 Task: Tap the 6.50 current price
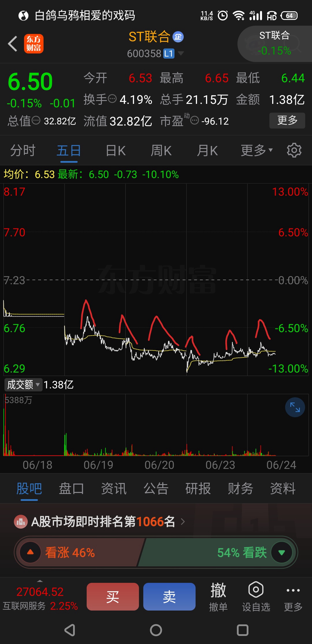point(30,82)
